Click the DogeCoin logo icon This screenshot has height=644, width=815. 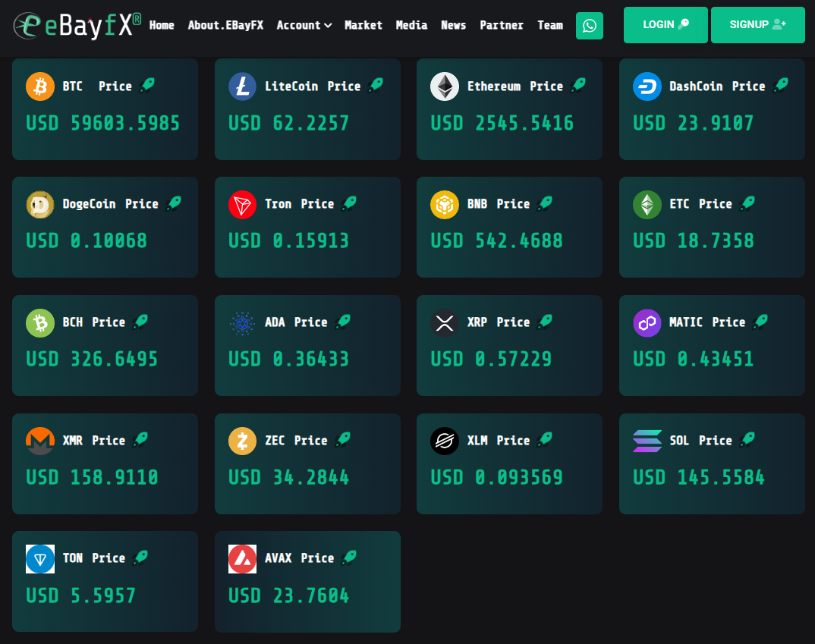click(x=40, y=205)
